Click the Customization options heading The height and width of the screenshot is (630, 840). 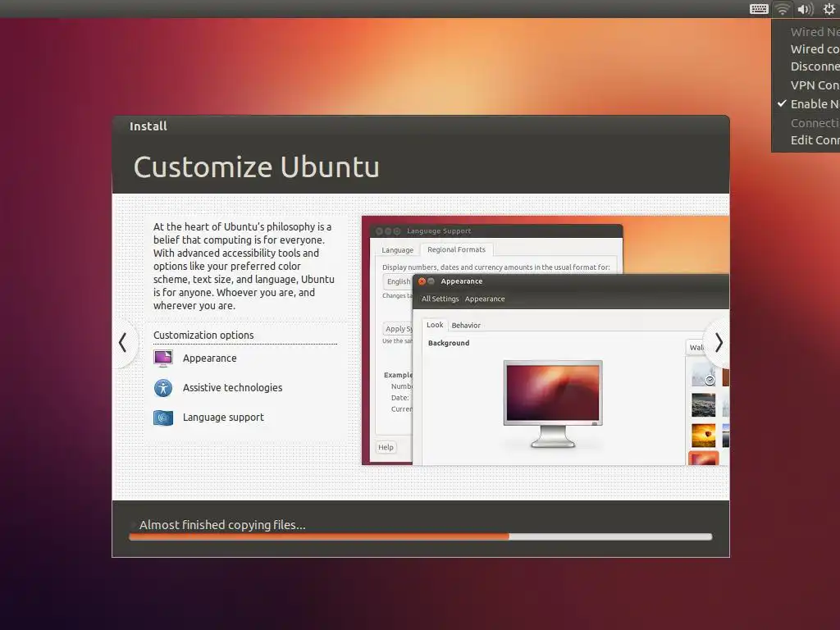[x=203, y=335]
